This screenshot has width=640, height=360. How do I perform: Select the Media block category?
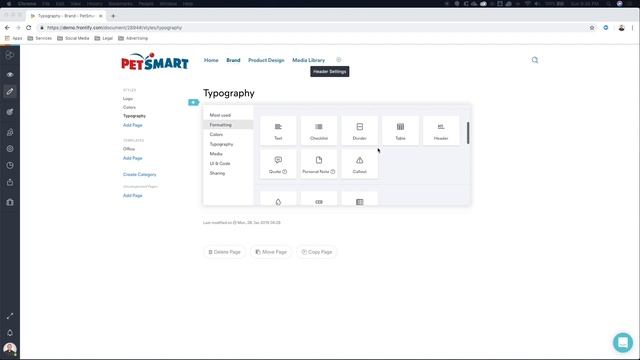(228, 153)
